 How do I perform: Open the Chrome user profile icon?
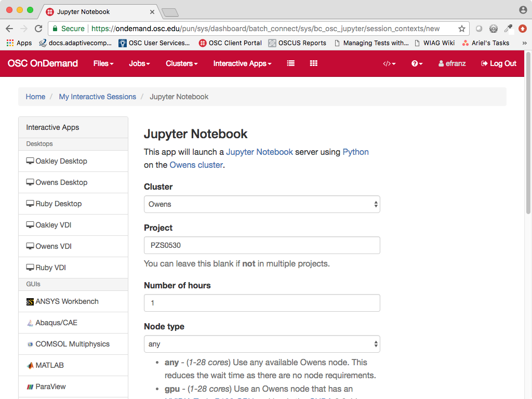(523, 10)
